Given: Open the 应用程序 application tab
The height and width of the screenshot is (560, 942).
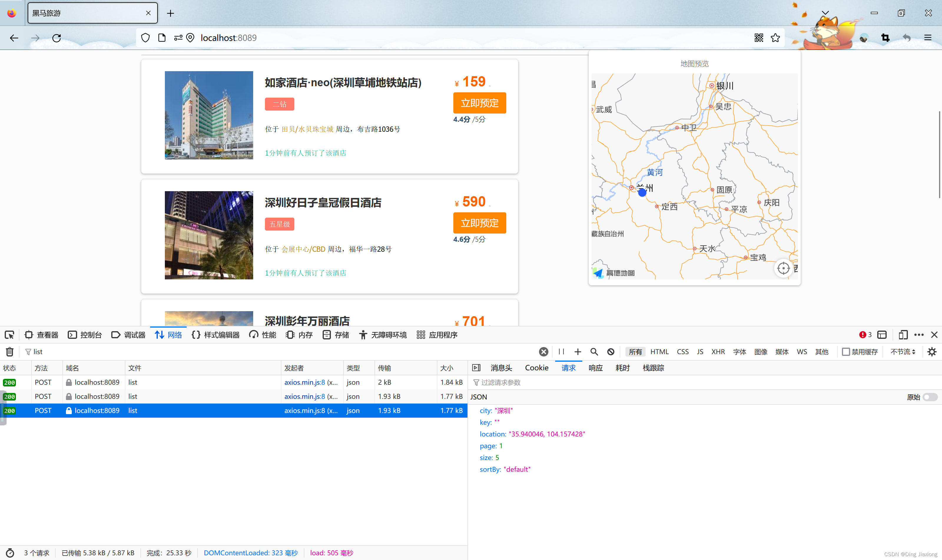Looking at the screenshot, I should coord(437,335).
